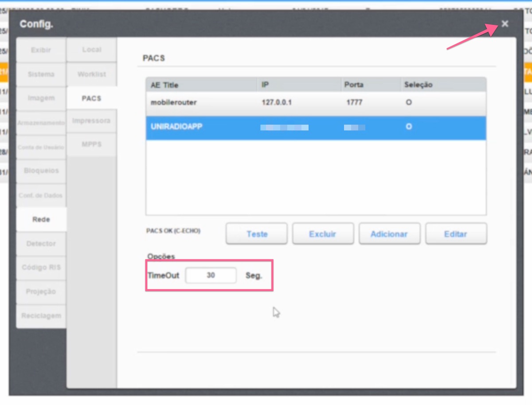Image resolution: width=532 pixels, height=405 pixels.
Task: Select the Rede section
Action: pyautogui.click(x=40, y=219)
